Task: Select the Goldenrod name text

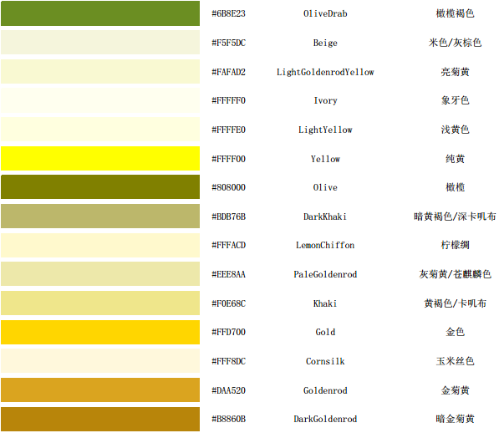Action: (325, 390)
